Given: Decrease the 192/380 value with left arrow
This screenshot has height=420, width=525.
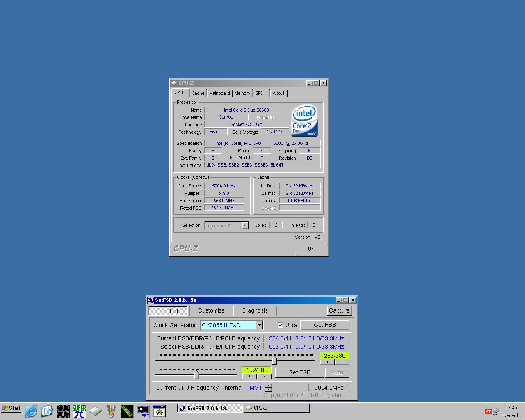Looking at the screenshot, I should [249, 377].
